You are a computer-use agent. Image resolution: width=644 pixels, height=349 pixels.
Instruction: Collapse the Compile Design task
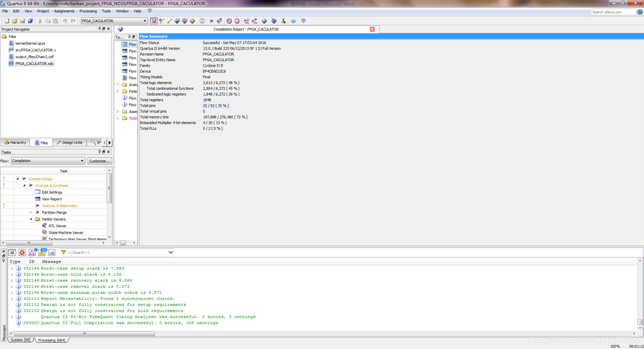(18, 179)
